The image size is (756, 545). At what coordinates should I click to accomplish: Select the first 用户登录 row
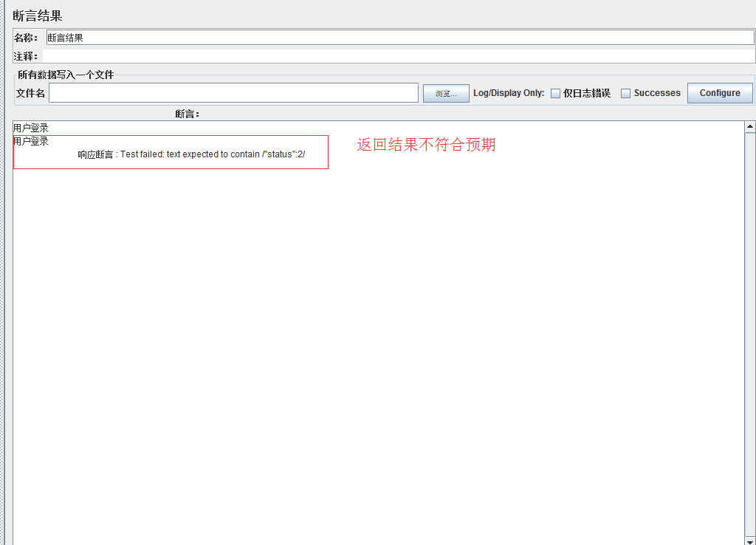pyautogui.click(x=31, y=128)
